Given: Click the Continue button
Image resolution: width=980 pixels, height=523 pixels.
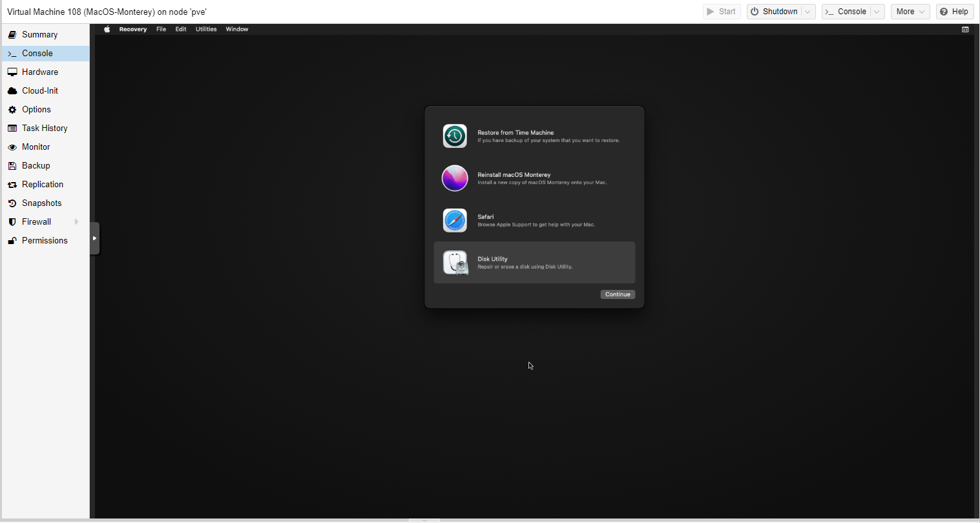Looking at the screenshot, I should pyautogui.click(x=618, y=294).
